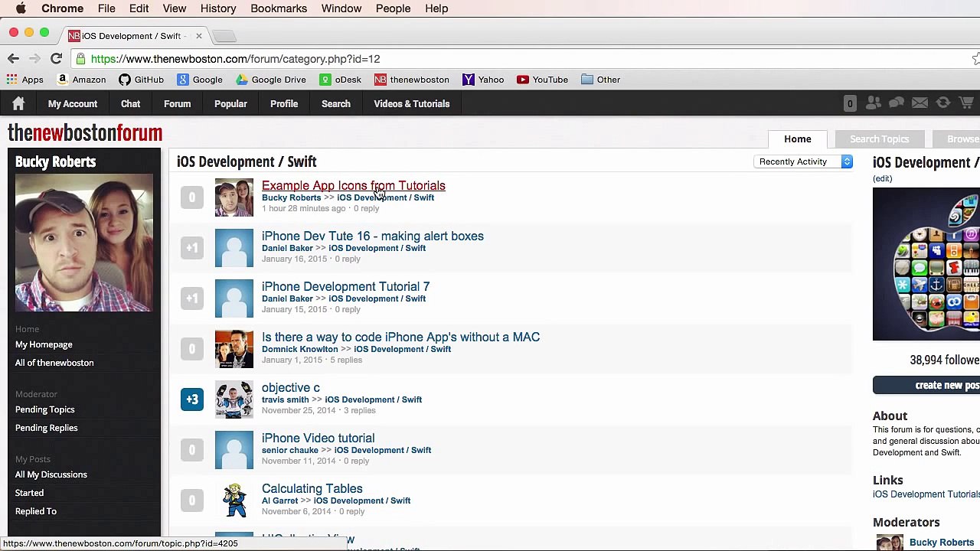Open topic 'Example App Icons from Tutorials'
The image size is (980, 551).
[354, 185]
